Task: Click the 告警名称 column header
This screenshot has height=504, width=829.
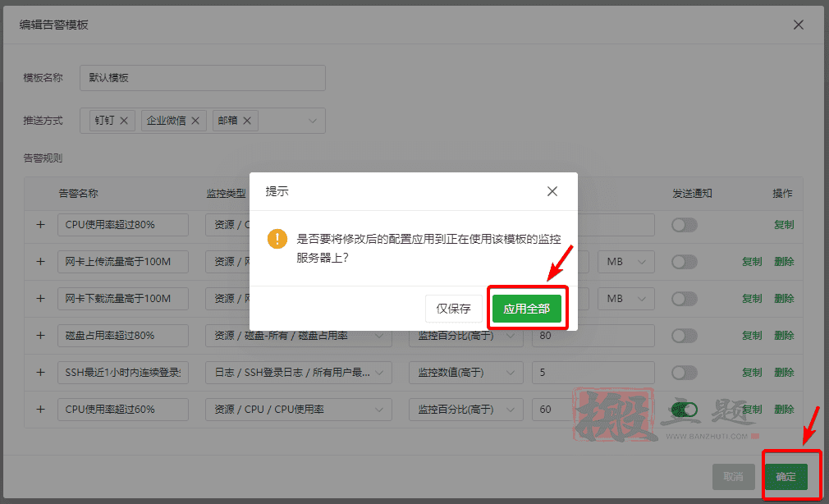Action: pos(78,194)
